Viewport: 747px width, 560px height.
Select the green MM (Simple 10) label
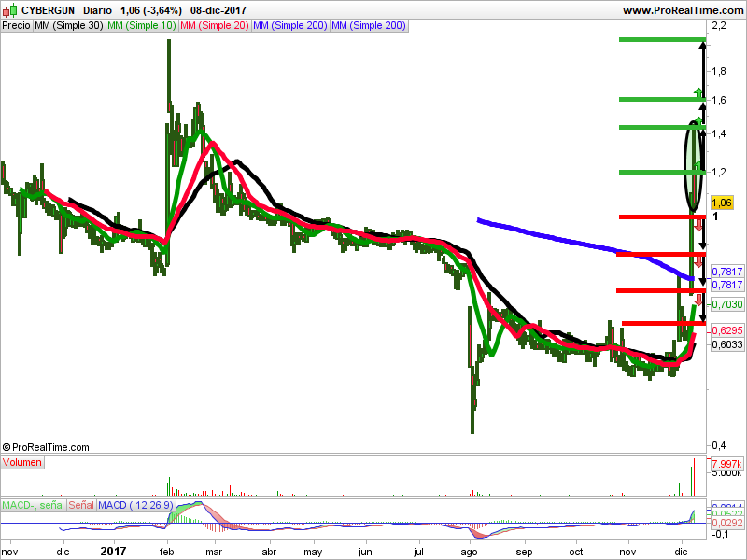142,26
